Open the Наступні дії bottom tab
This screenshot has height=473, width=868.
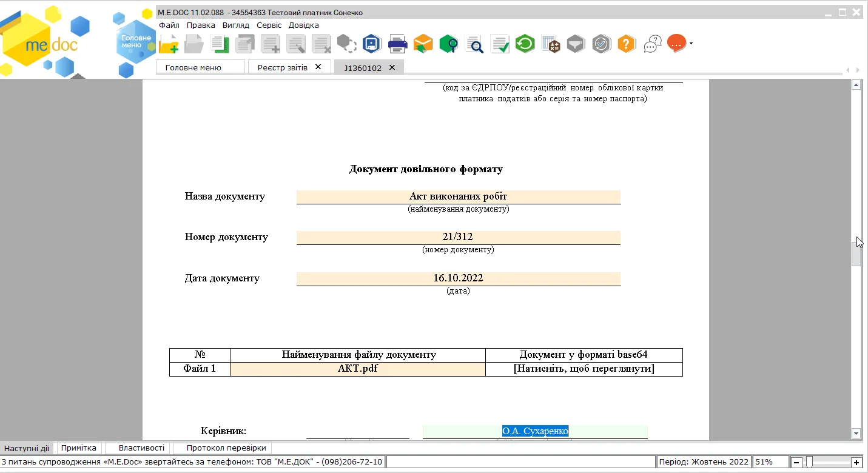(27, 449)
